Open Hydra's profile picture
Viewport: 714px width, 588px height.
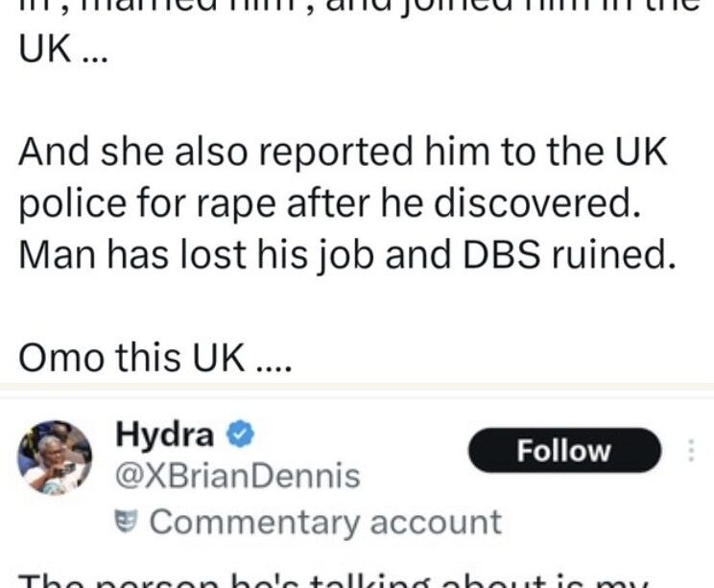tap(55, 457)
